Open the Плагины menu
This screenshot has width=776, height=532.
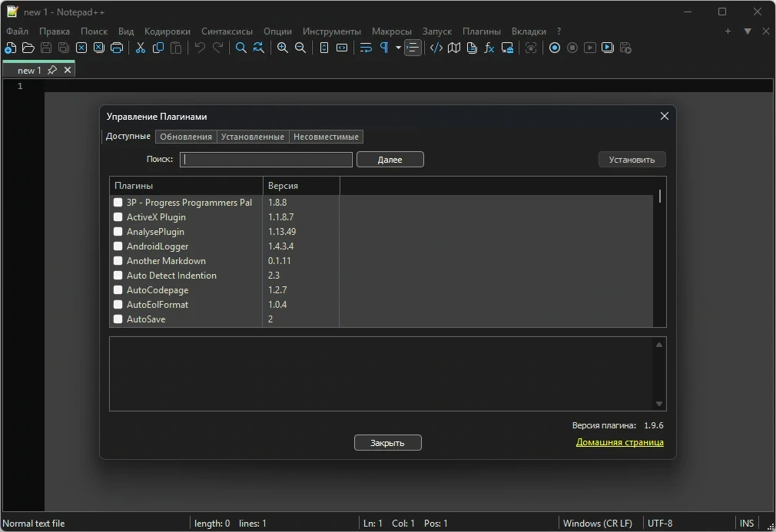[482, 31]
